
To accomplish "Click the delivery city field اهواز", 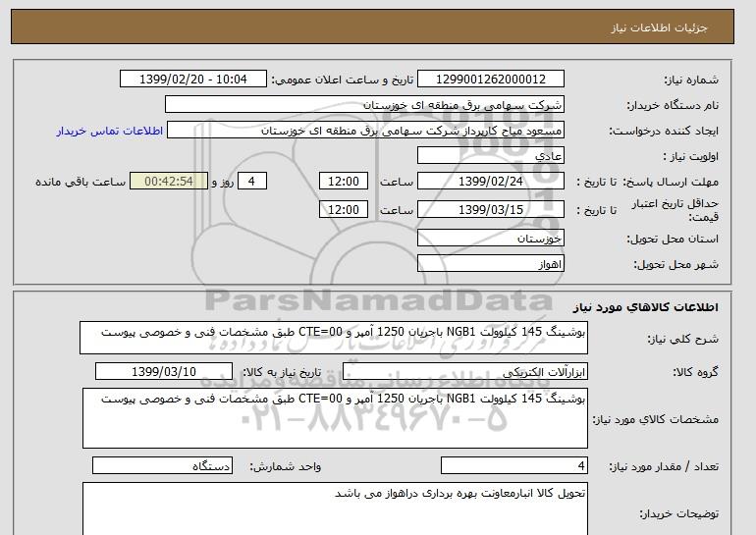I will tap(491, 265).
